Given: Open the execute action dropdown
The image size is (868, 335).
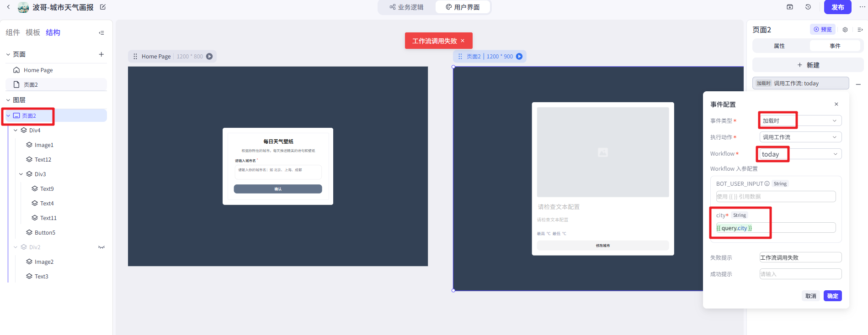Looking at the screenshot, I should click(800, 137).
